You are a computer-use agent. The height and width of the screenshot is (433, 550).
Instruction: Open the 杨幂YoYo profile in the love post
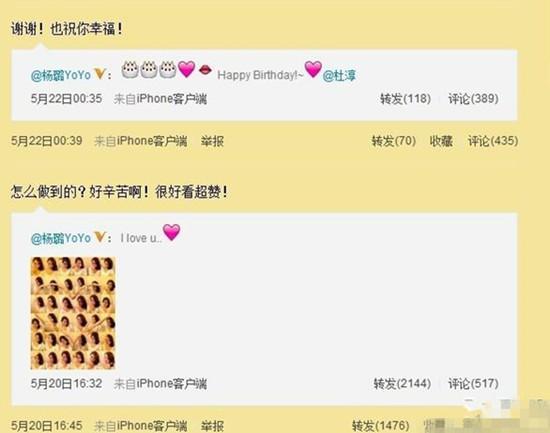61,238
